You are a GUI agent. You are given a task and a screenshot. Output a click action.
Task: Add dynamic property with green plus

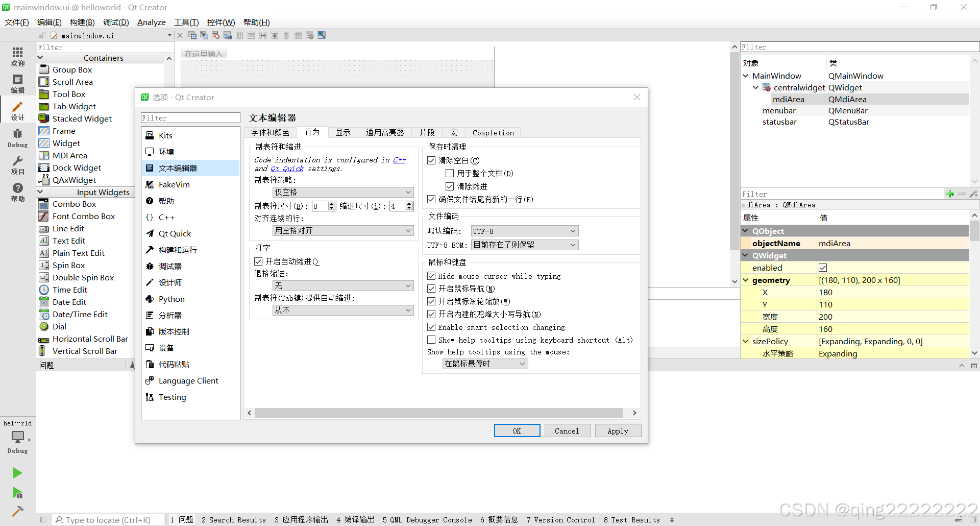point(950,194)
